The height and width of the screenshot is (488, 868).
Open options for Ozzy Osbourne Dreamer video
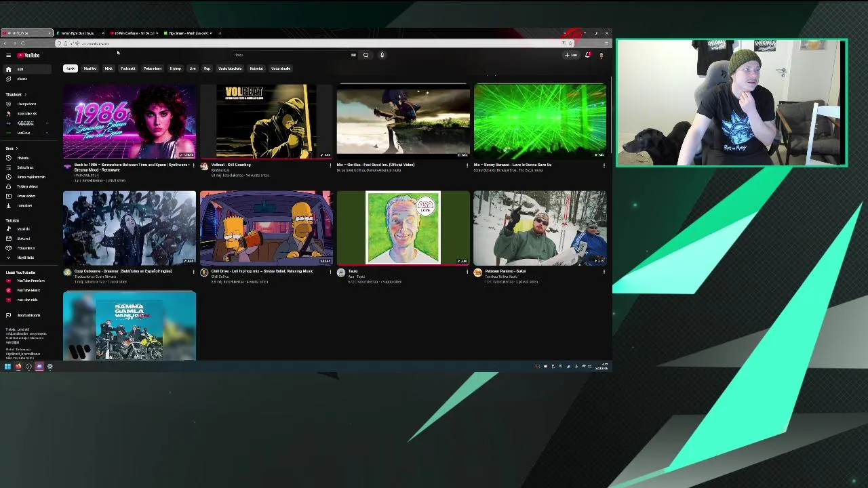(x=194, y=272)
